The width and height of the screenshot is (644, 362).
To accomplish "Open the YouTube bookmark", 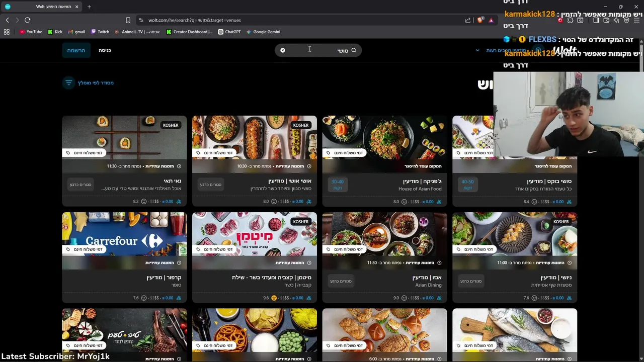I will click(x=31, y=32).
